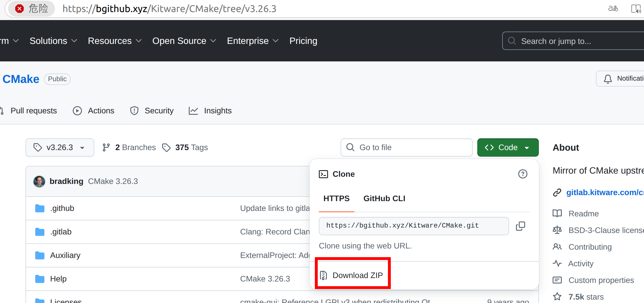Click the Auxiliary folder icon
The height and width of the screenshot is (303, 644).
point(40,255)
